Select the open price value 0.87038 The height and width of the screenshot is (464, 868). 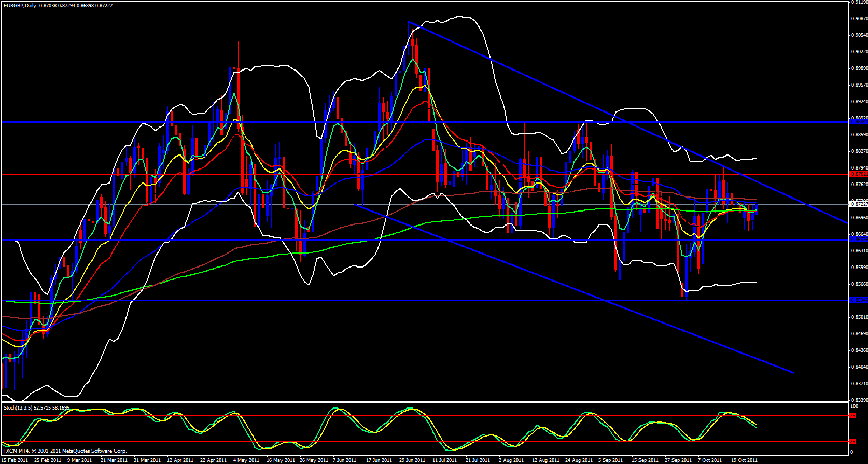pos(48,5)
